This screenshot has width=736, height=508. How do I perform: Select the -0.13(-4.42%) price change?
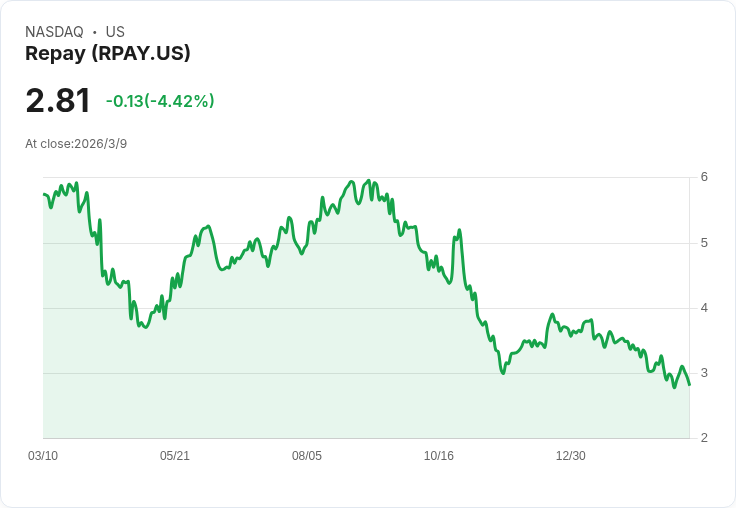[x=160, y=101]
